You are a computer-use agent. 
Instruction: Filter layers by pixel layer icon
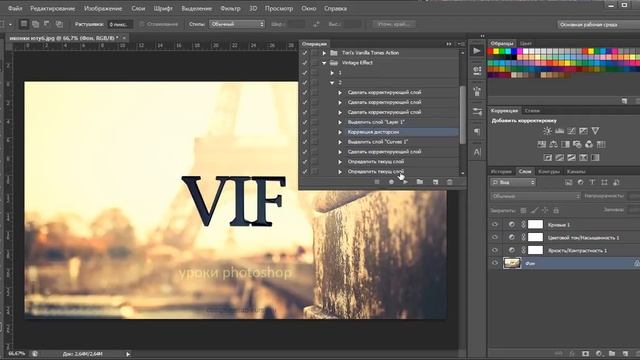coord(569,182)
